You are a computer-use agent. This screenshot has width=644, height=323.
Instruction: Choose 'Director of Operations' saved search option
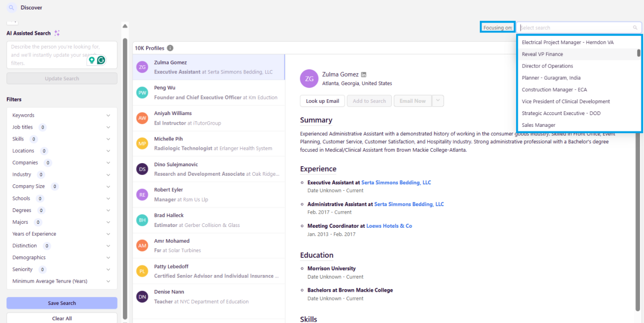547,66
